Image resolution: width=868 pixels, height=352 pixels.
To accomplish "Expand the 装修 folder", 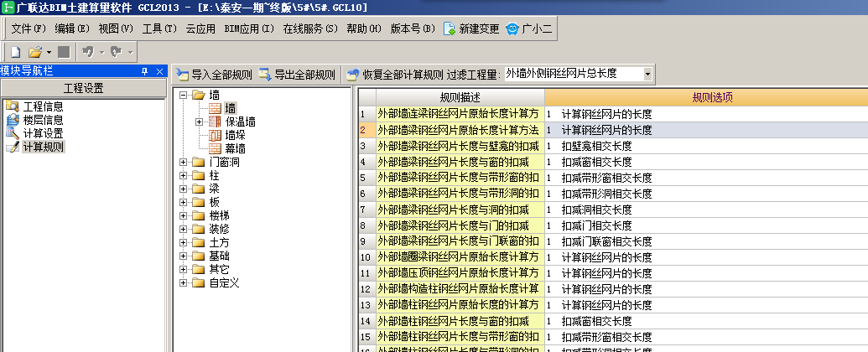I will tap(183, 229).
